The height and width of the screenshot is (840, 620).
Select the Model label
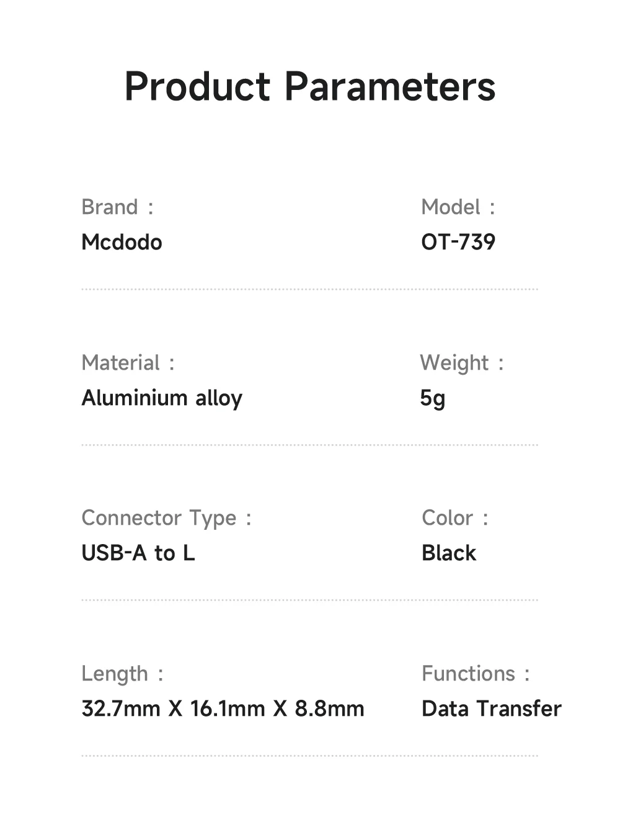click(x=458, y=207)
